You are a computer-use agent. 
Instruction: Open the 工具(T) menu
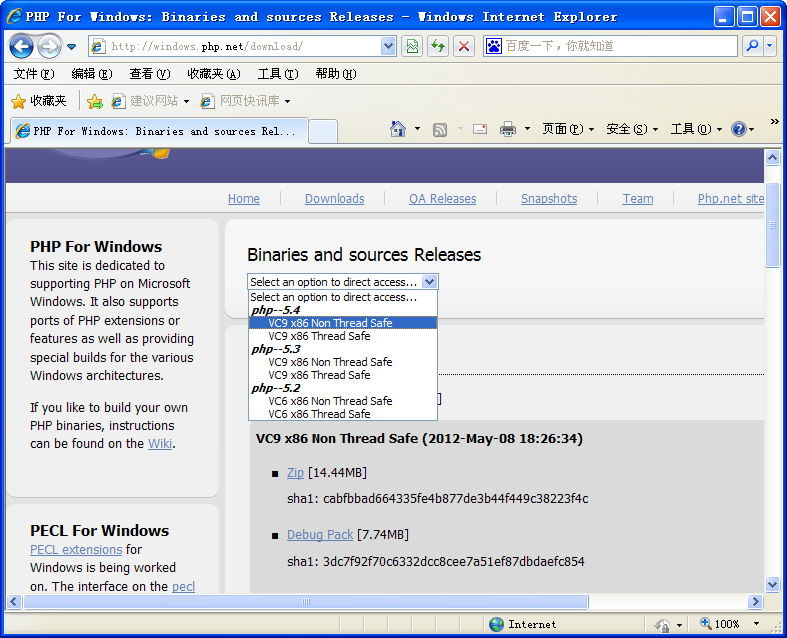click(278, 74)
